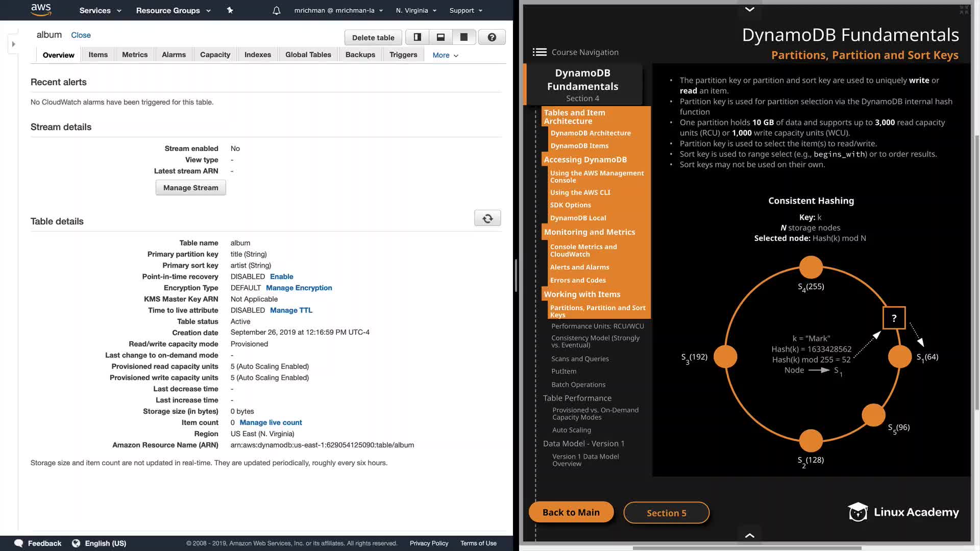Click the pin shortcut star icon
980x551 pixels.
pyautogui.click(x=230, y=10)
